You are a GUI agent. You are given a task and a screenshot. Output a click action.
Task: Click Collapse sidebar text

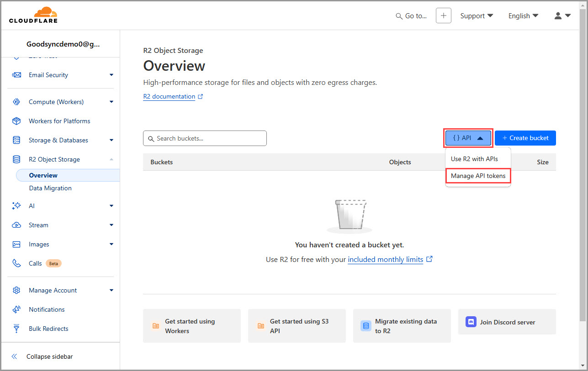pos(49,356)
